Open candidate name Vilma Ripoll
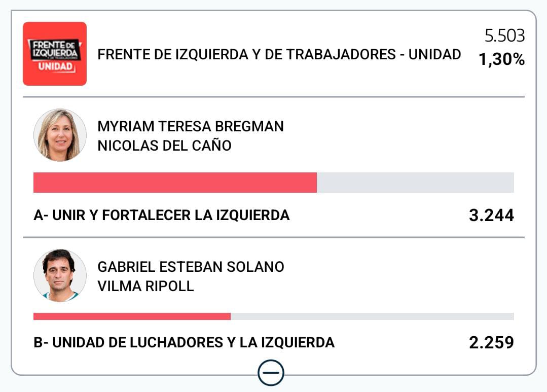Viewport: 547px width, 392px height. click(x=145, y=286)
